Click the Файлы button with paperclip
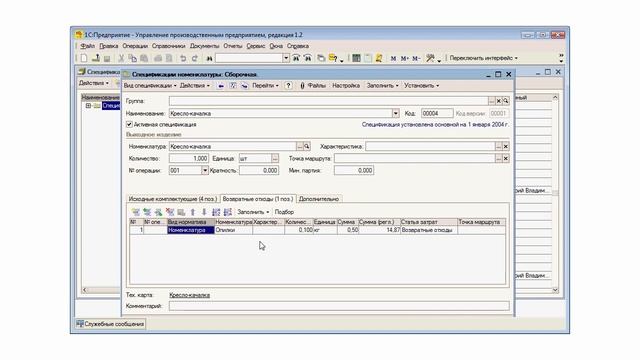The image size is (640, 360). [313, 86]
